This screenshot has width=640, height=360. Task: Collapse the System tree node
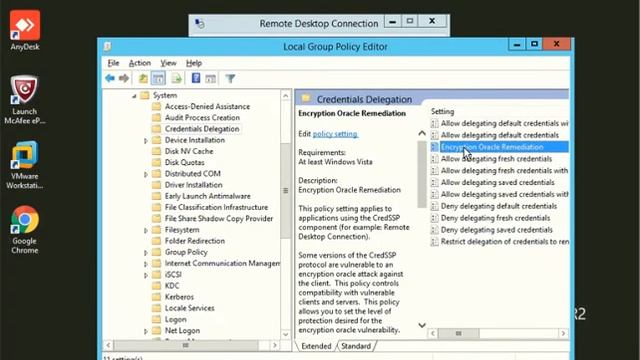(134, 96)
